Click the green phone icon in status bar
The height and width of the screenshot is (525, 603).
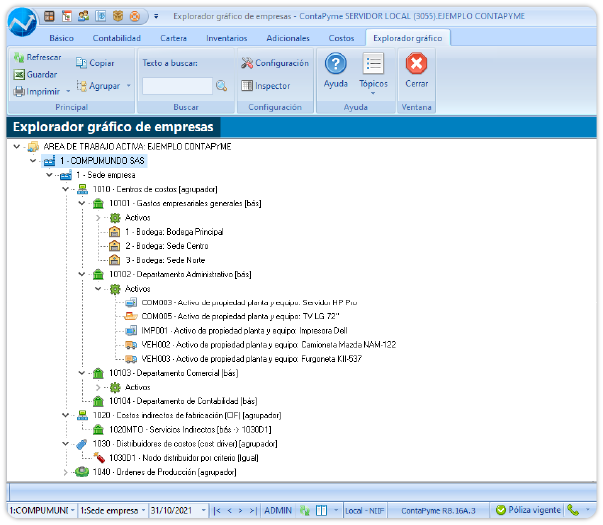573,510
